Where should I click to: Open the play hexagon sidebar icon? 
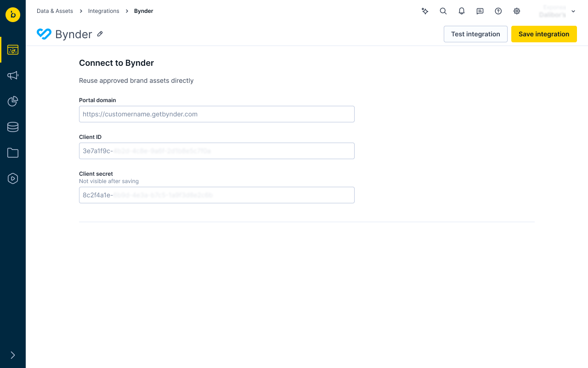13,178
